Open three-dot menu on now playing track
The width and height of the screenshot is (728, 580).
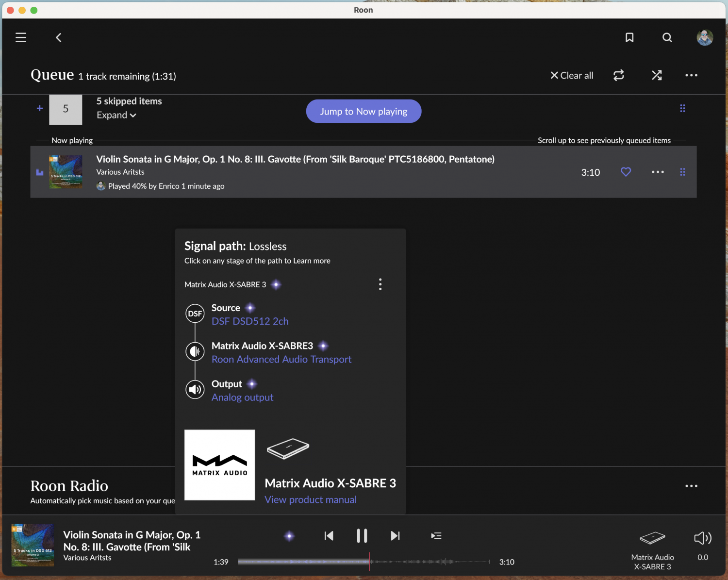(x=658, y=172)
